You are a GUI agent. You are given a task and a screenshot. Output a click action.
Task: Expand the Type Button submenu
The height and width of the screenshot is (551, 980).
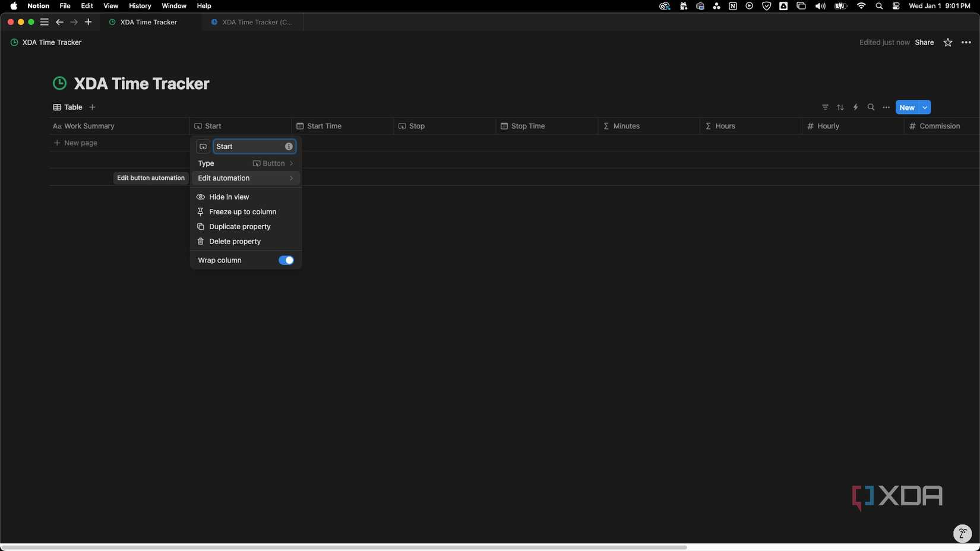[245, 163]
